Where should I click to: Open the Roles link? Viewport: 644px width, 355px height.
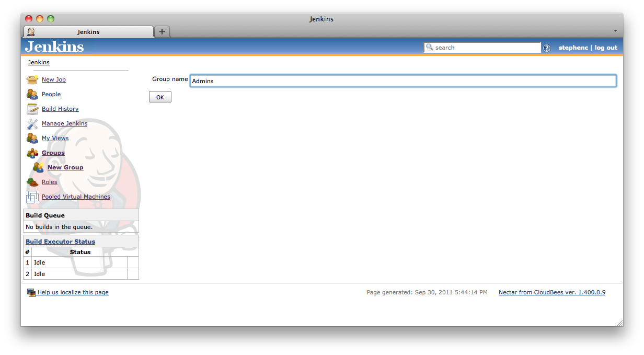pyautogui.click(x=50, y=182)
